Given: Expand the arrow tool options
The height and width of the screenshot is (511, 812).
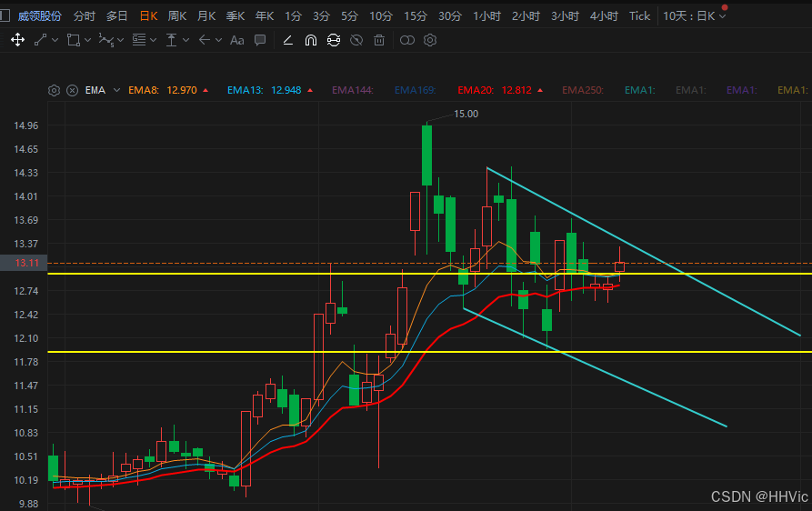Looking at the screenshot, I should tap(218, 40).
